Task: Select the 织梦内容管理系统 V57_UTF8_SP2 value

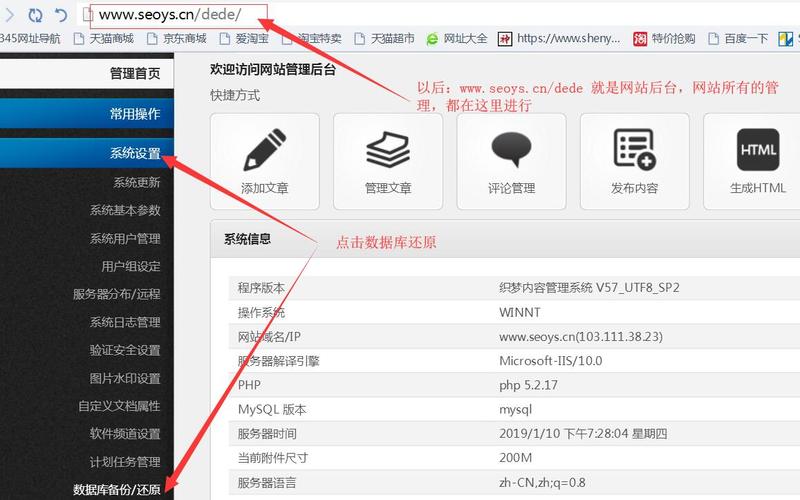Action: click(589, 288)
